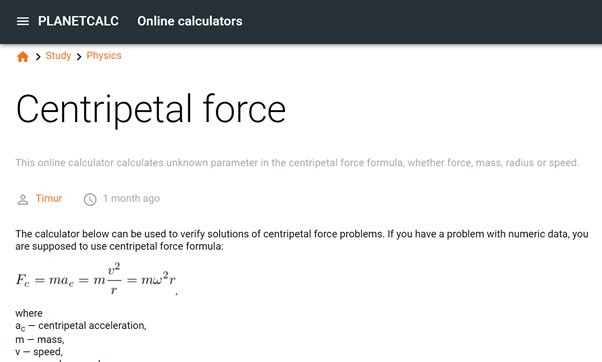
Task: Click the centripetal force formula
Action: coord(96,279)
